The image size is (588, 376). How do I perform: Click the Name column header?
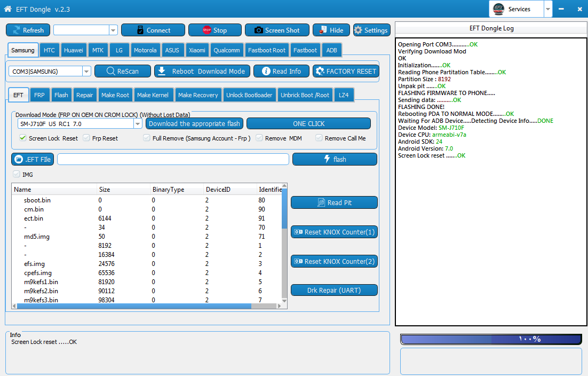tap(54, 190)
